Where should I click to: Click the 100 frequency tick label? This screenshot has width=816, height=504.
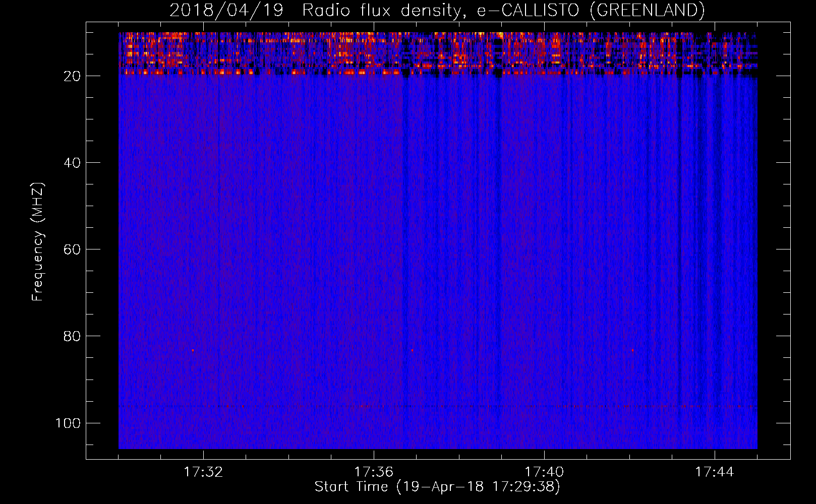(68, 423)
